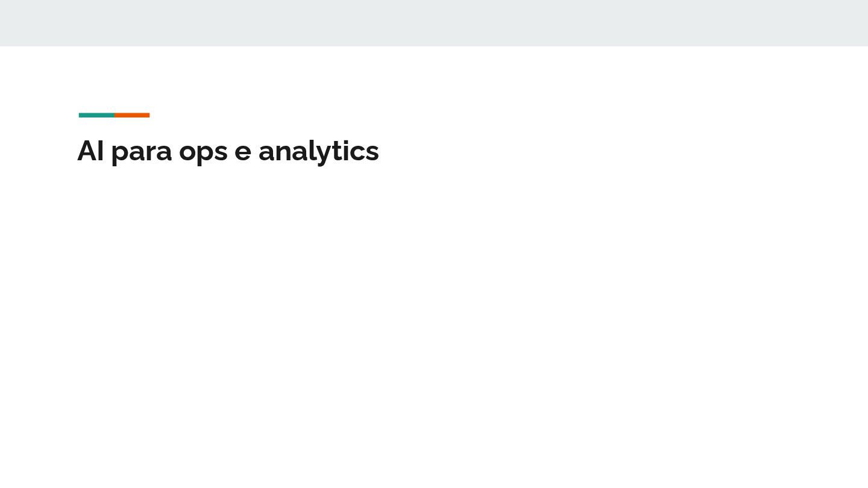Click the letter "y" in "analytics"
This screenshot has width=868, height=488.
tap(325, 153)
